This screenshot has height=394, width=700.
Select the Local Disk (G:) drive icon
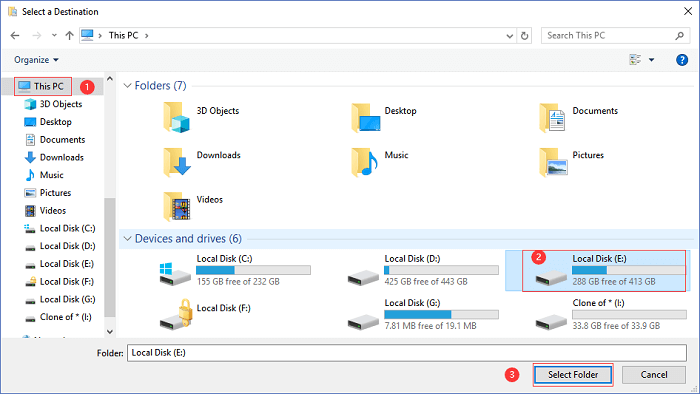point(363,322)
